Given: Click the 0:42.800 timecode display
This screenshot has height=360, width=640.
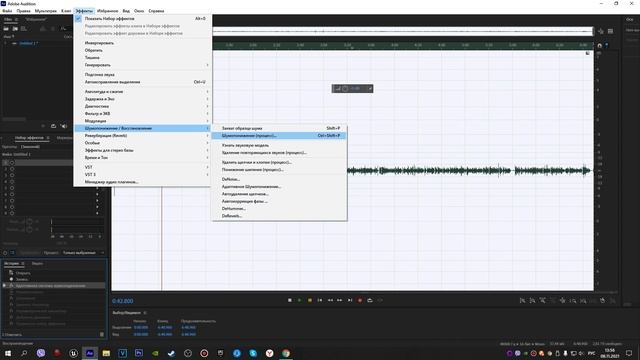Looking at the screenshot, I should tap(123, 301).
